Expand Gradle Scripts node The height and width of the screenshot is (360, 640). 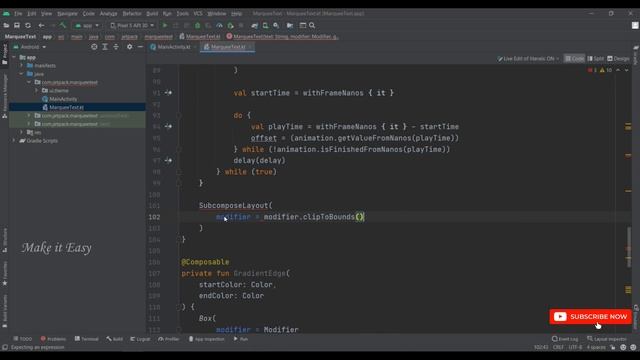pyautogui.click(x=14, y=140)
